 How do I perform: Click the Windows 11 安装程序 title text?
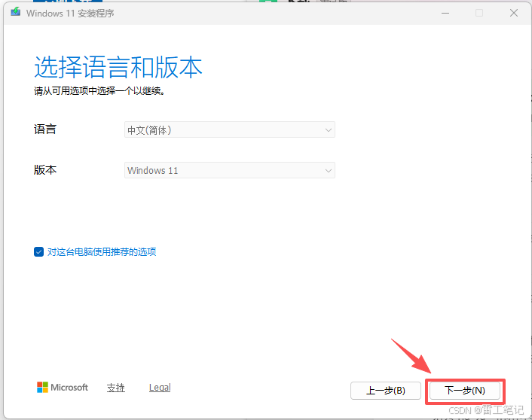click(70, 14)
